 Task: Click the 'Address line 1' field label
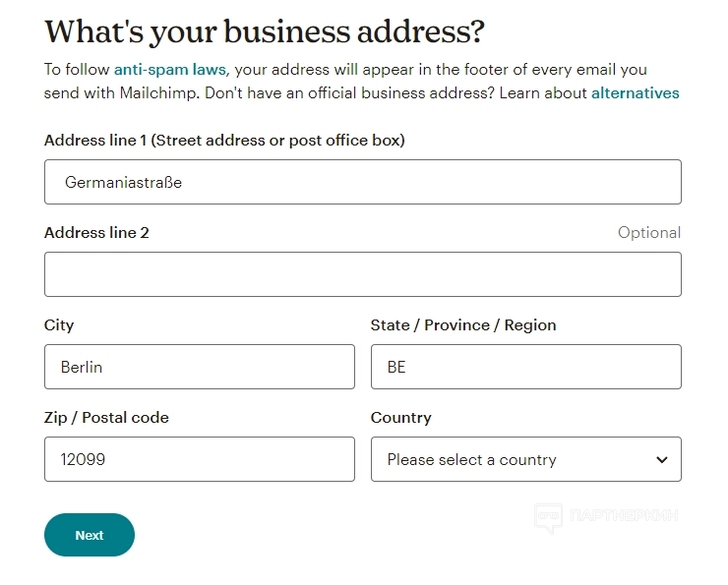(x=224, y=141)
